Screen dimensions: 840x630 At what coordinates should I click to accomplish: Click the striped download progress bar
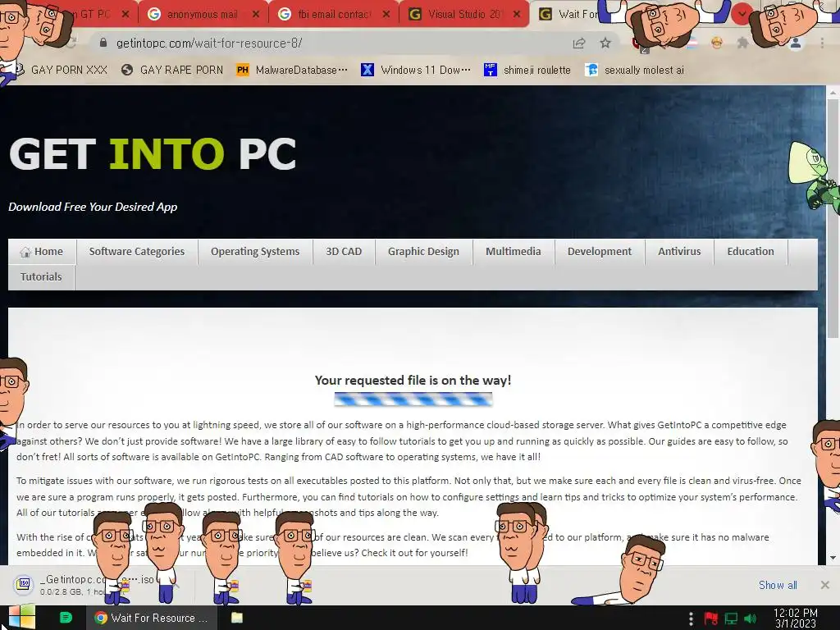(x=413, y=399)
